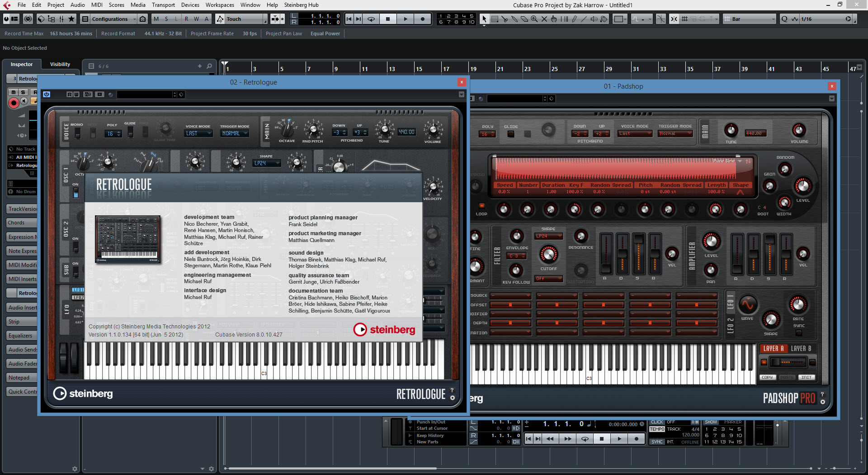Adjust the Padshop CUTOFF knob
The width and height of the screenshot is (868, 475).
point(548,255)
